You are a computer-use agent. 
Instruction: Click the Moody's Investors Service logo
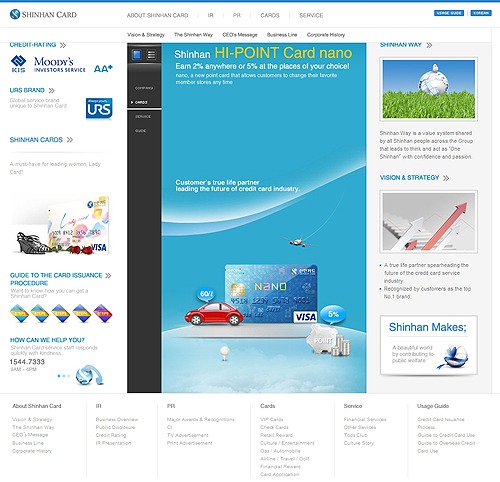pyautogui.click(x=60, y=64)
